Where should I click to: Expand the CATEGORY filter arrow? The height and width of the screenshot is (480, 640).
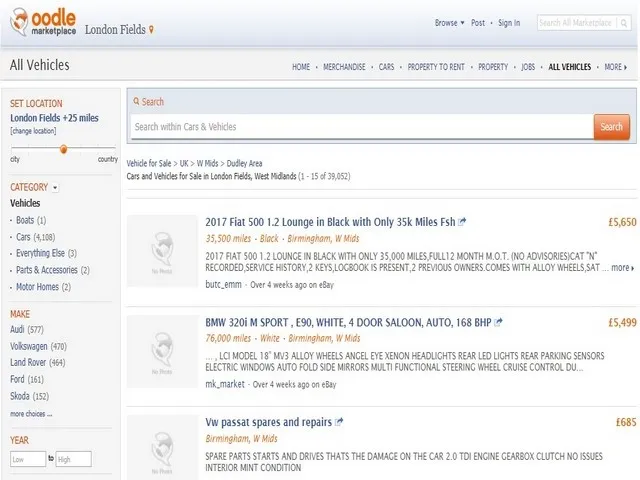[55, 187]
